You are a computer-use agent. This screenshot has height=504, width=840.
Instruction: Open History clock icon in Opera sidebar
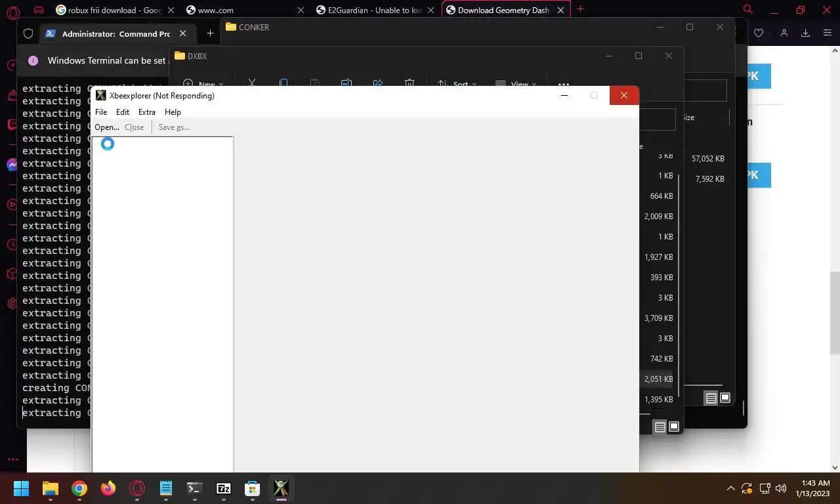(12, 245)
